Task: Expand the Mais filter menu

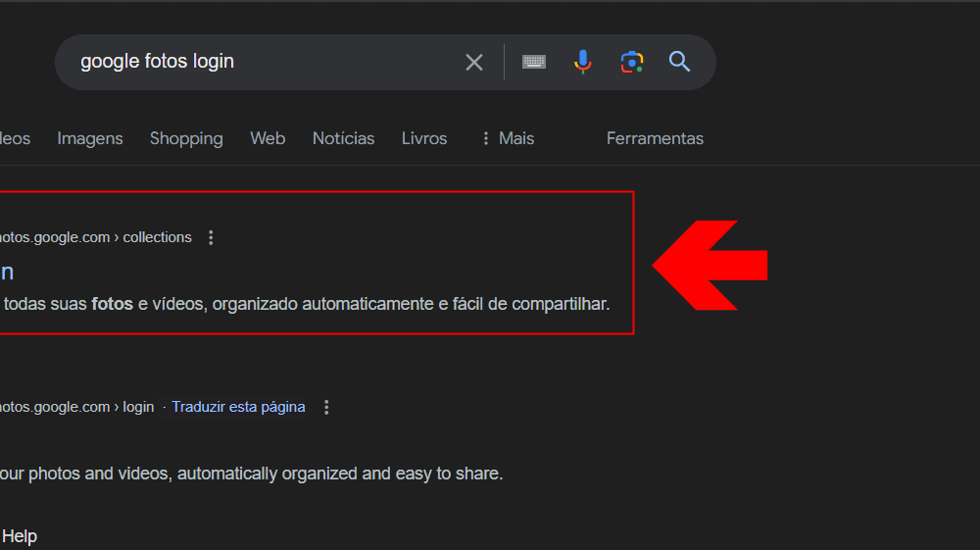Action: [507, 138]
